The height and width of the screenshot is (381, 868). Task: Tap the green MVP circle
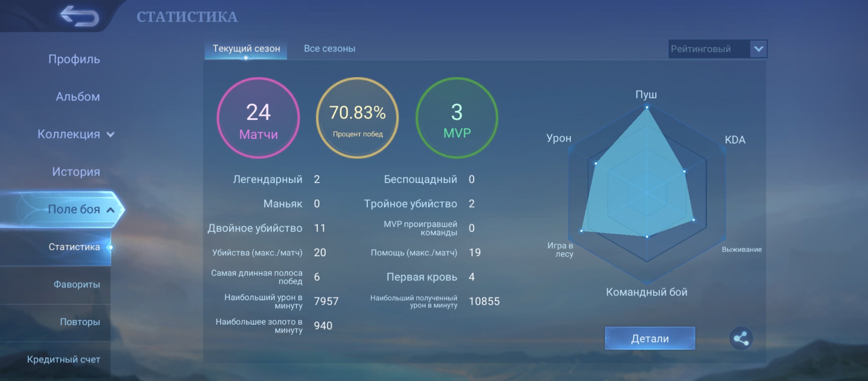point(457,118)
